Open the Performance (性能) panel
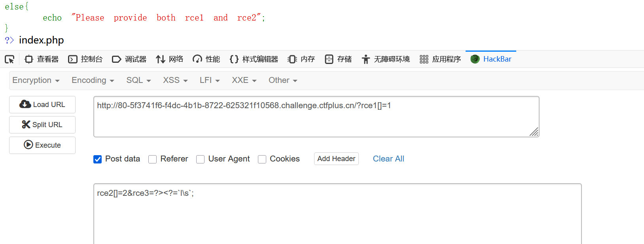Viewport: 644px width, 244px height. (206, 59)
